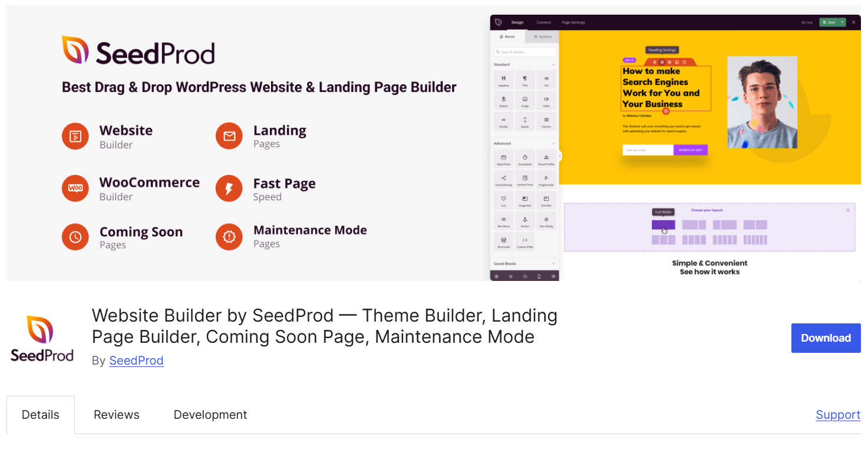Add the WordPress Shortcode block
Screen dimensions: 868x450
click(504, 241)
